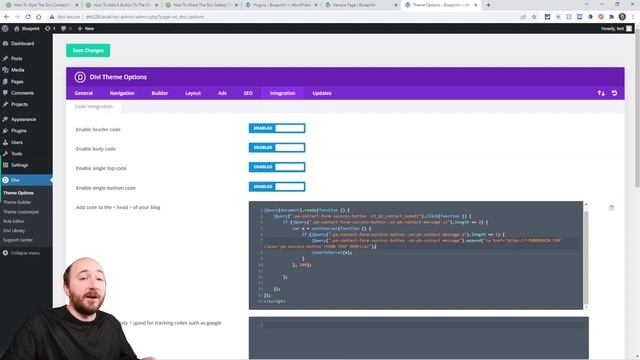Switch to How To Add A Button browser tab
Image resolution: width=640 pixels, height=360 pixels.
coord(122,5)
